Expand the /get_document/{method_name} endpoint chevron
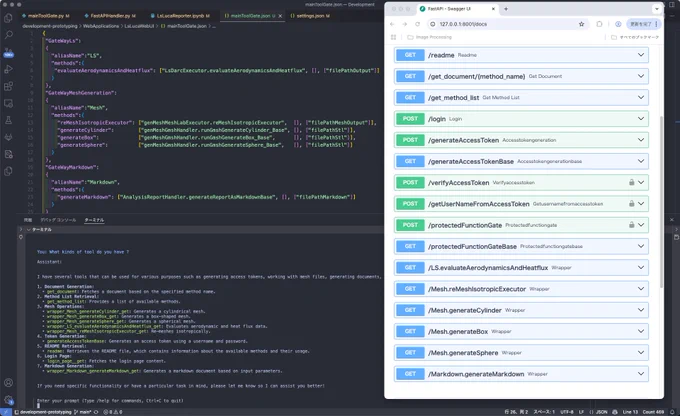 click(641, 76)
